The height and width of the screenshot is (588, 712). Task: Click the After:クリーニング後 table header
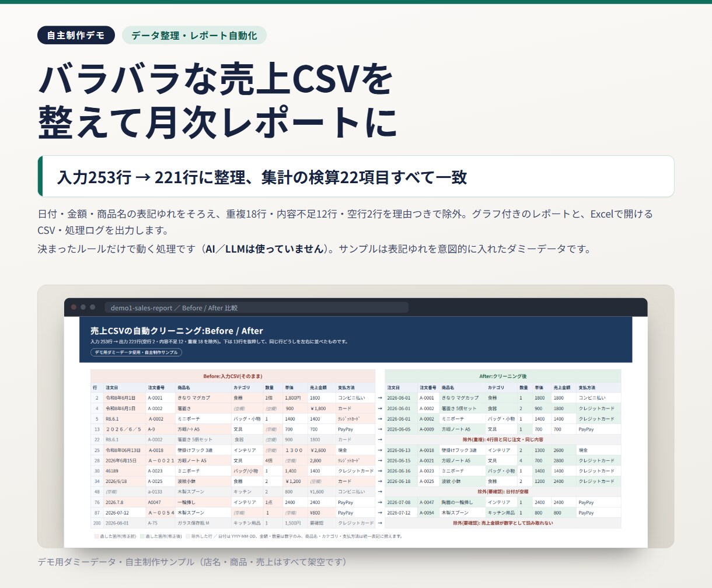point(503,376)
